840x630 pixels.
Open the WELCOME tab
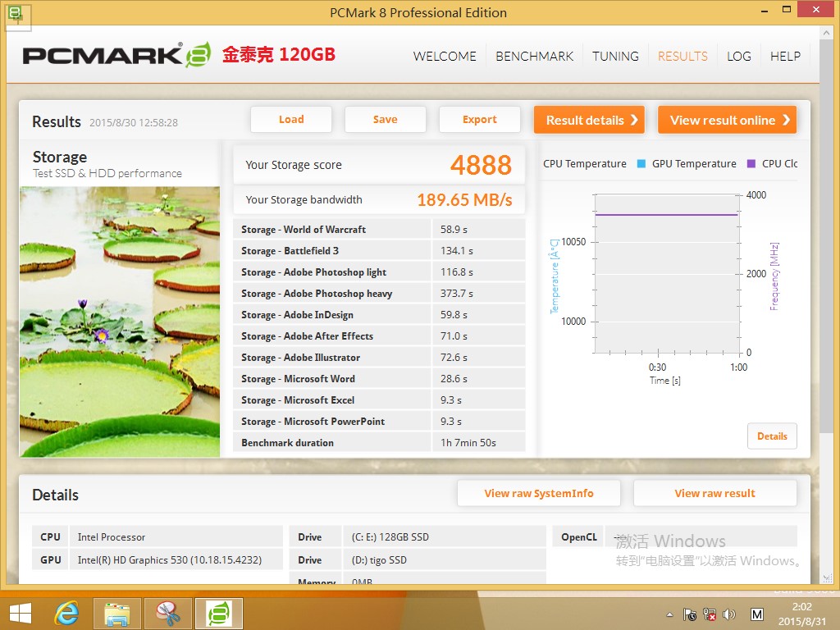click(445, 57)
